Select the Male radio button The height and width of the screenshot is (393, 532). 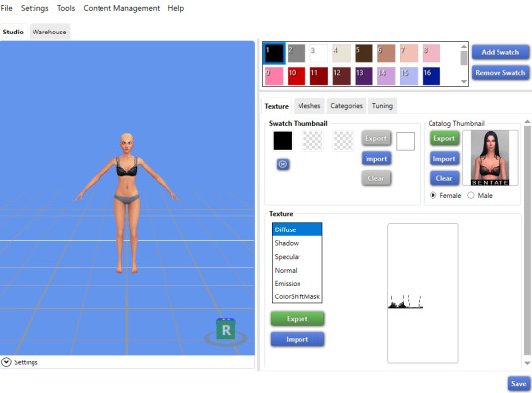(471, 195)
